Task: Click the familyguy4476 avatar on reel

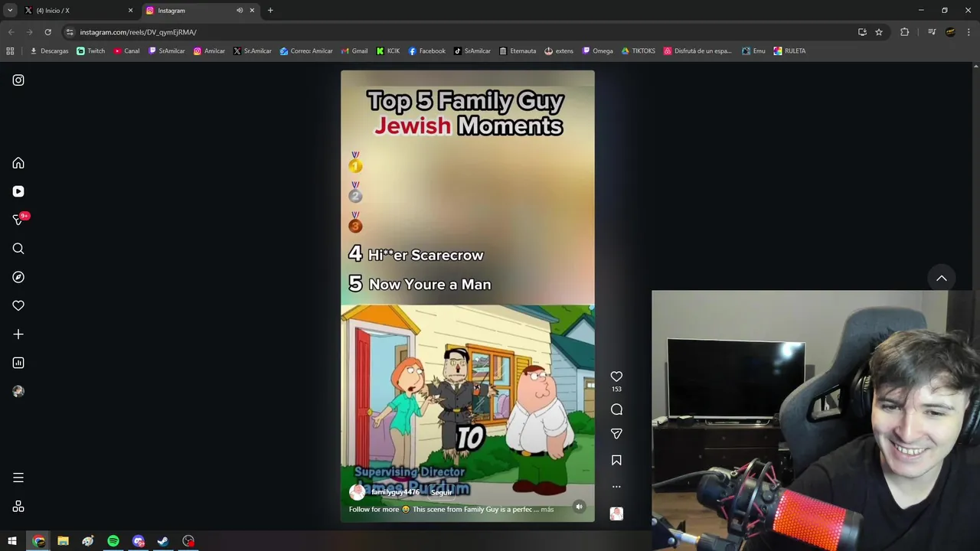Action: point(357,492)
